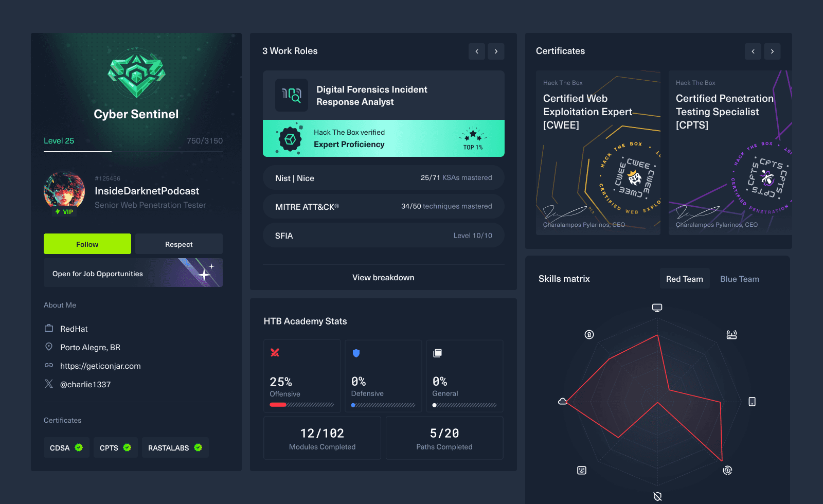This screenshot has width=823, height=504.
Task: Follow InsideDarknetPodcast
Action: point(87,244)
